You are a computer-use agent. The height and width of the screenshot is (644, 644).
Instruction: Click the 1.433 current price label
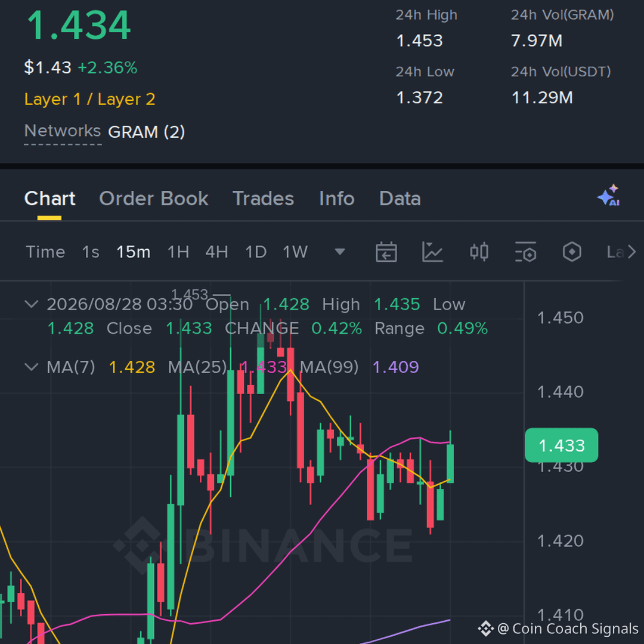pyautogui.click(x=562, y=445)
